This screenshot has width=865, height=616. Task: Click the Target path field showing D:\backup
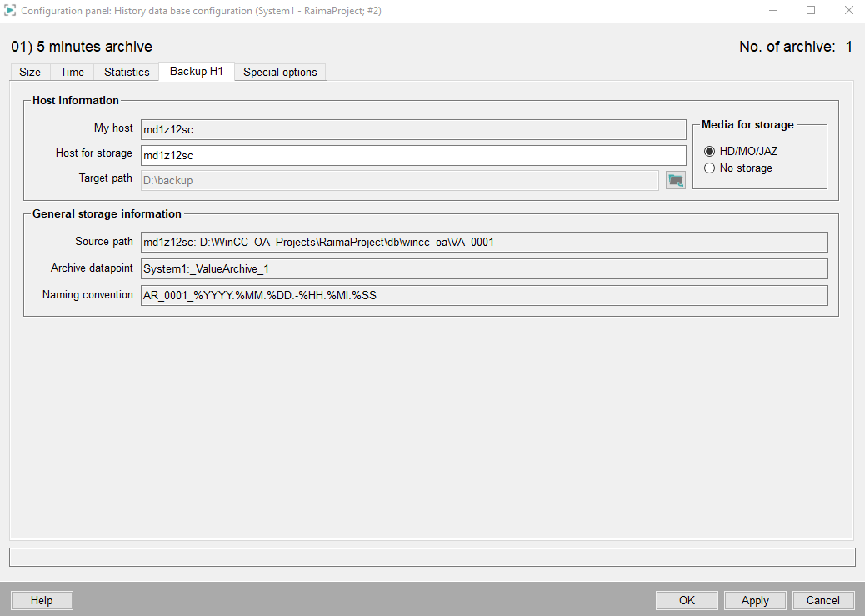400,180
